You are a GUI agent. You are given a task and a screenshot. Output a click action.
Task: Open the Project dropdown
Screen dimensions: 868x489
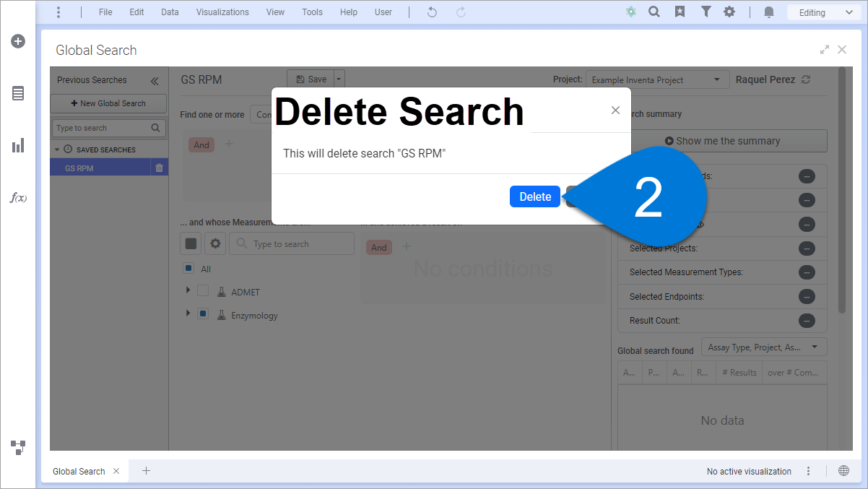coord(656,79)
